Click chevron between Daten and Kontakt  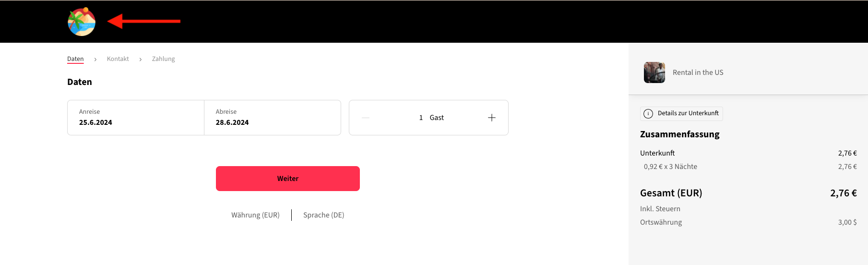tap(95, 59)
